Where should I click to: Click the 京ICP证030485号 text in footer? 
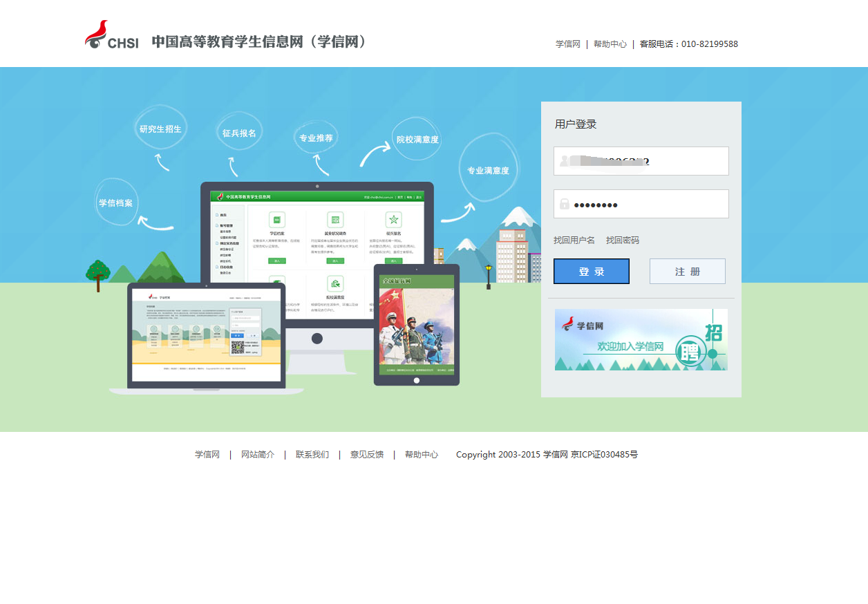coord(604,455)
